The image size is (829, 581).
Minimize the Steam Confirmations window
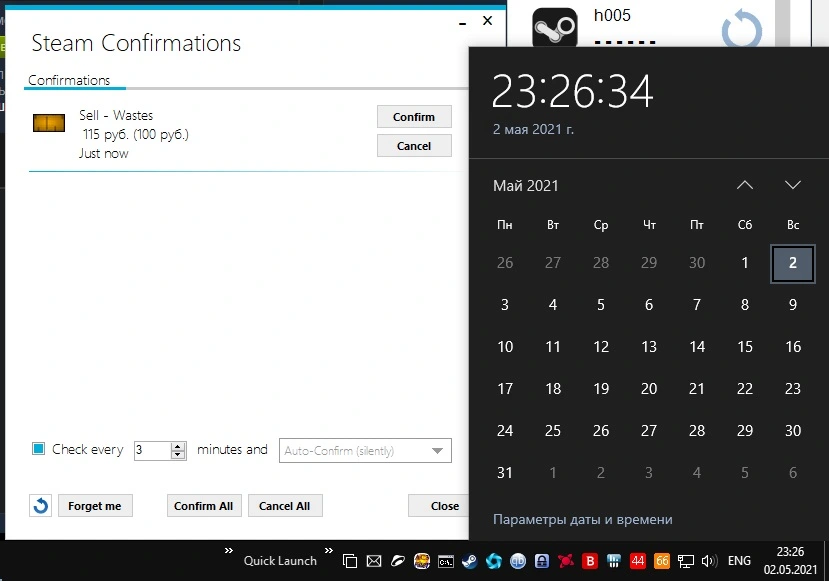click(x=463, y=23)
